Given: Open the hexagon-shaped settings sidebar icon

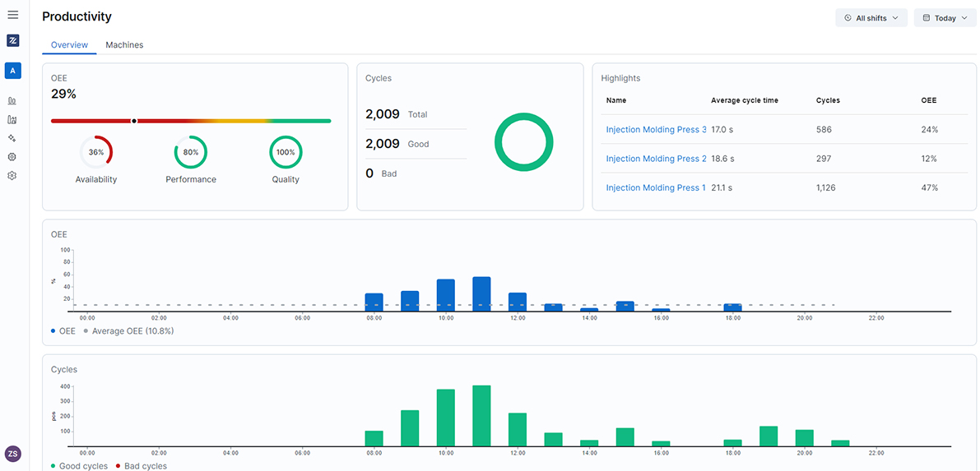Looking at the screenshot, I should pos(12,157).
